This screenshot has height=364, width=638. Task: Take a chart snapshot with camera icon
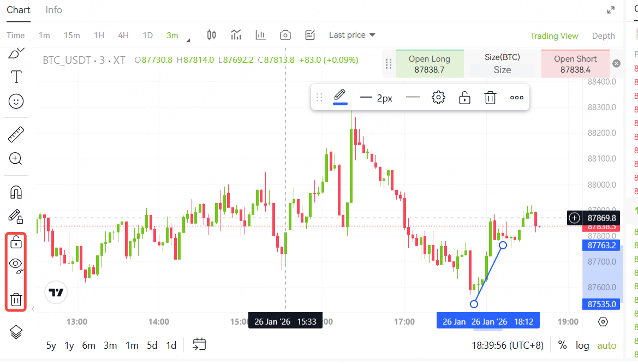285,35
